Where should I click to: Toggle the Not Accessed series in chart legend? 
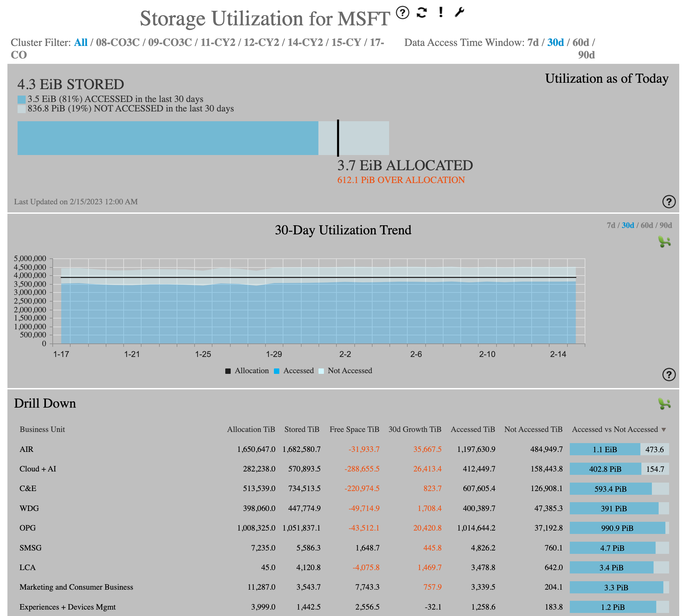tap(345, 370)
